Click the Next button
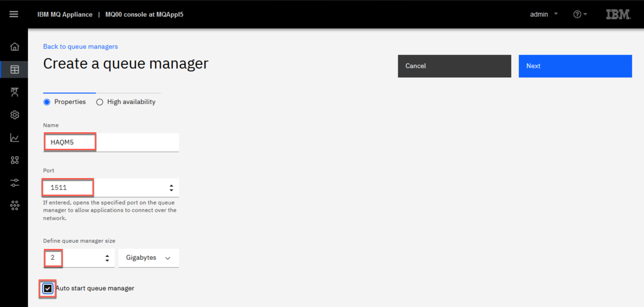The height and width of the screenshot is (307, 644). pos(575,66)
